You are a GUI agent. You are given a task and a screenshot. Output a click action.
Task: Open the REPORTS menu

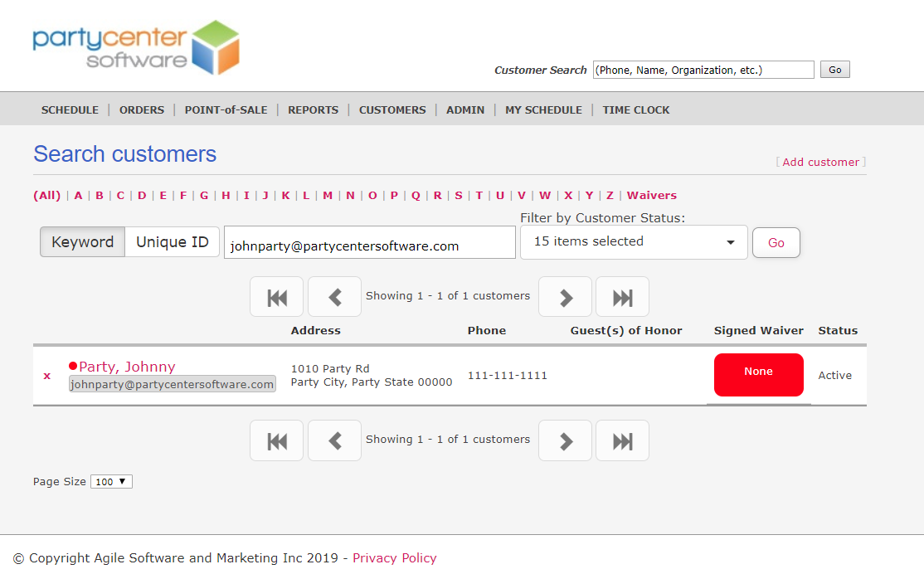coord(313,109)
